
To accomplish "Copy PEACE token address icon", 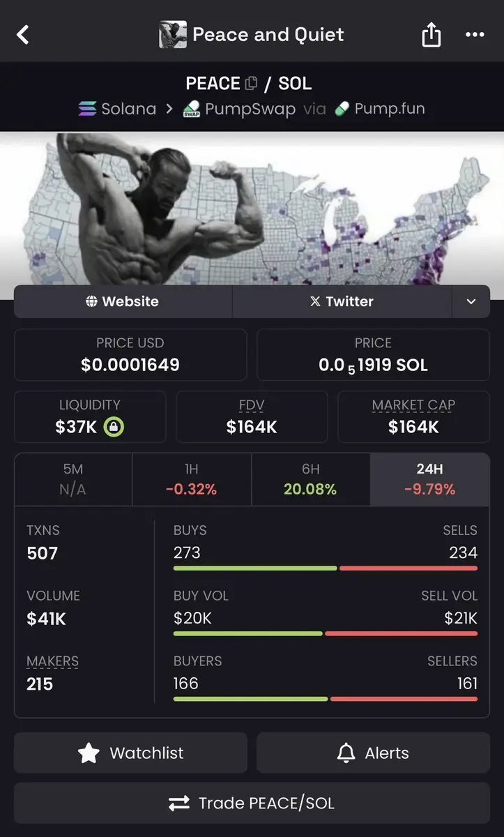I will pyautogui.click(x=252, y=84).
